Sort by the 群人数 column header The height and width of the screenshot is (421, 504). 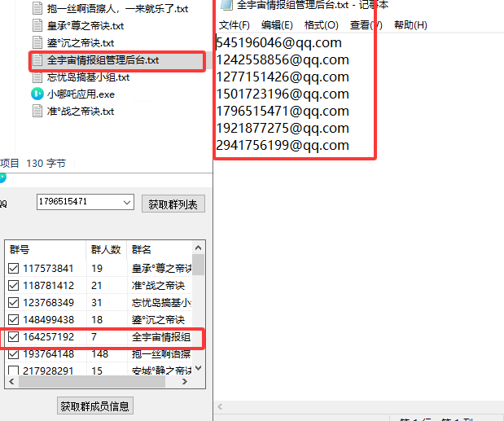click(x=107, y=250)
